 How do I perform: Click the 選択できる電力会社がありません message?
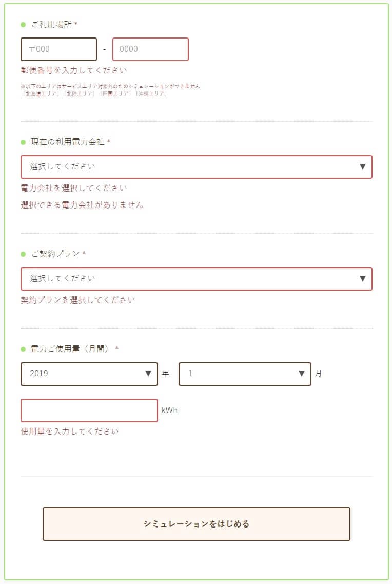(82, 205)
